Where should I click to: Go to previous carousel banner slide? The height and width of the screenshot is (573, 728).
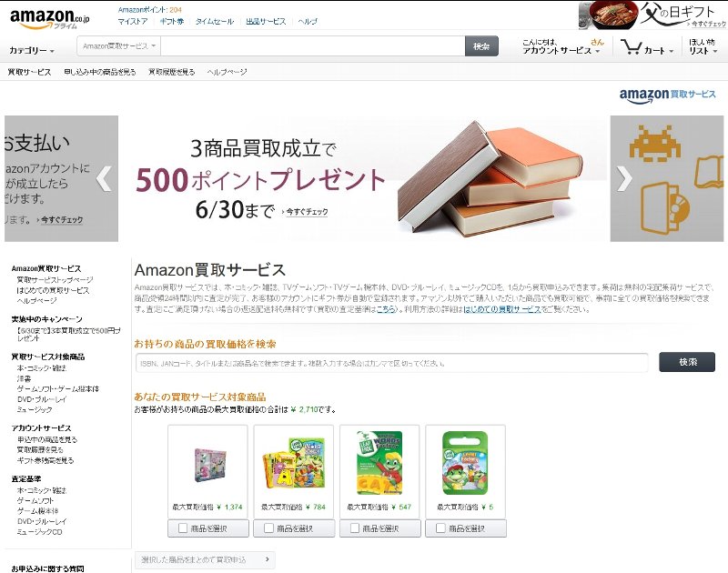click(x=104, y=178)
